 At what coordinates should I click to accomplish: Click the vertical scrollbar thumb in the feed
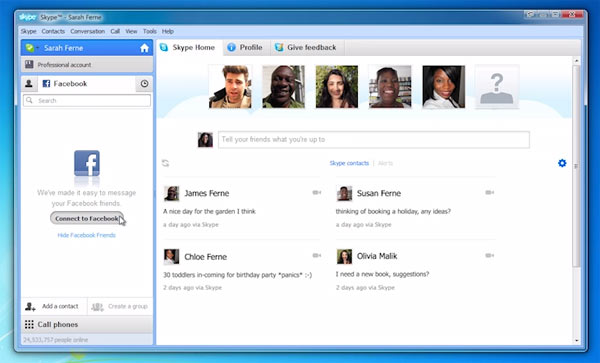click(x=576, y=166)
